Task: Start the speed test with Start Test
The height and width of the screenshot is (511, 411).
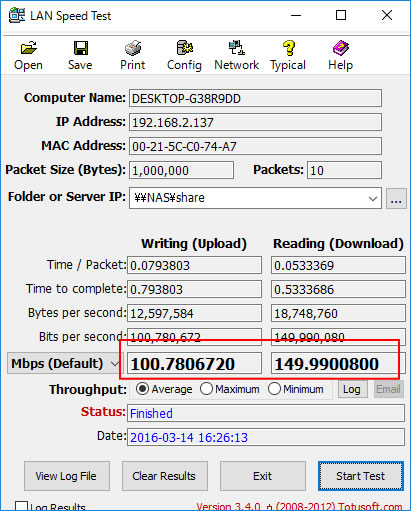Action: [x=361, y=476]
